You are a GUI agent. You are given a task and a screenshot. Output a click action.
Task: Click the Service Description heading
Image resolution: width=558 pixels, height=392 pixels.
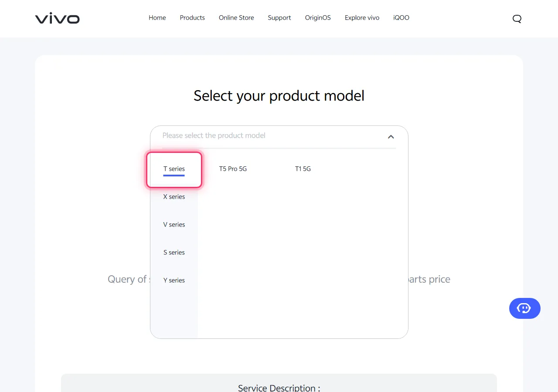pyautogui.click(x=279, y=388)
